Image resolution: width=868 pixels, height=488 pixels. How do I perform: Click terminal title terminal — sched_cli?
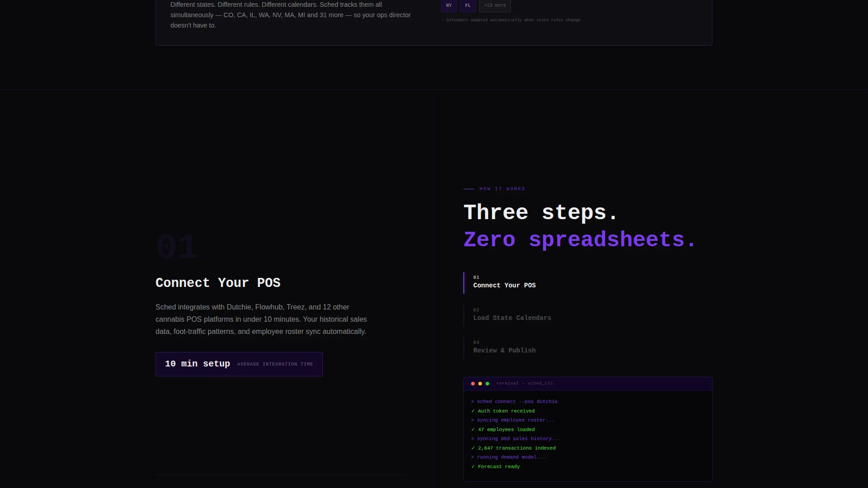[x=524, y=383]
